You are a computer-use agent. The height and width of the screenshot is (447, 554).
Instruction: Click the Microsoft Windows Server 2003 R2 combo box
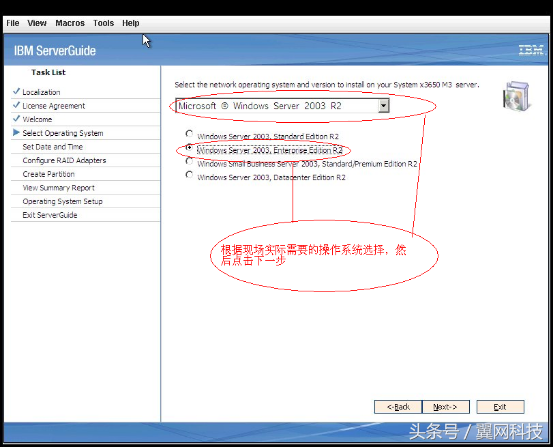[282, 106]
